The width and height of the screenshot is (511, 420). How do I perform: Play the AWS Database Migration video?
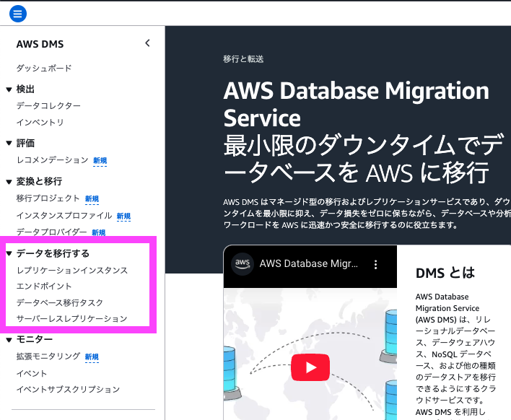point(310,367)
